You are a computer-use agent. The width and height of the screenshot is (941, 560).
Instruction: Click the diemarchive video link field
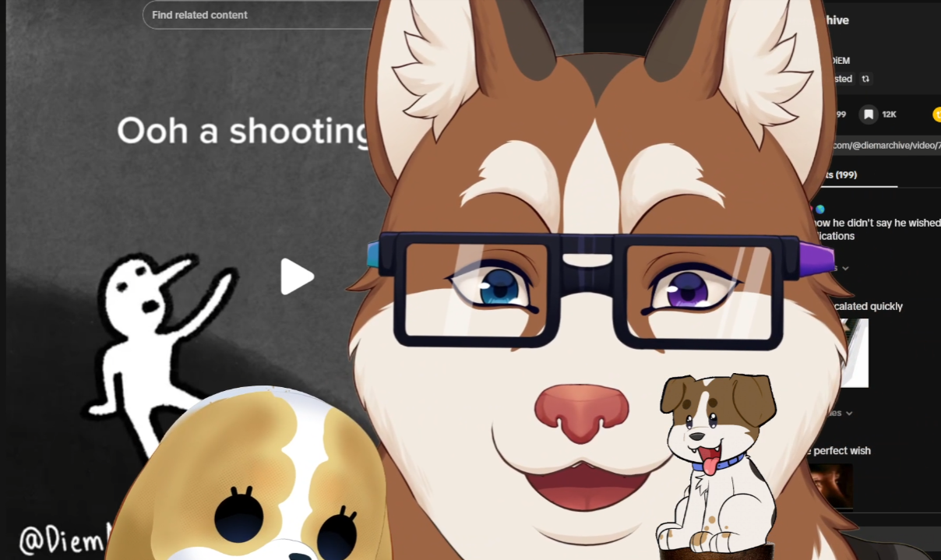click(886, 145)
